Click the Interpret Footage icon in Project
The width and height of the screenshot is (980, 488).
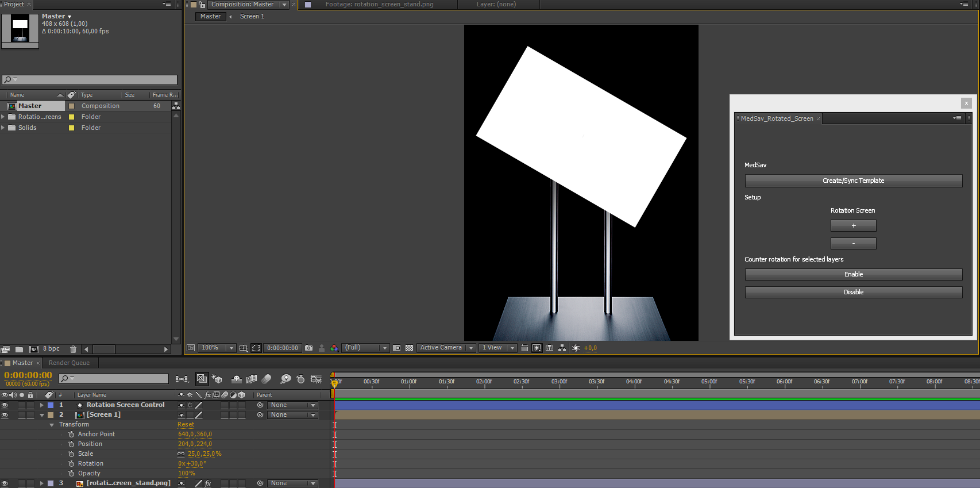[5, 349]
